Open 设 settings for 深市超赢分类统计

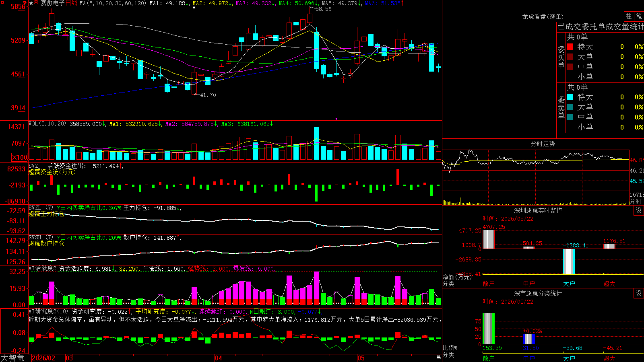(639, 293)
